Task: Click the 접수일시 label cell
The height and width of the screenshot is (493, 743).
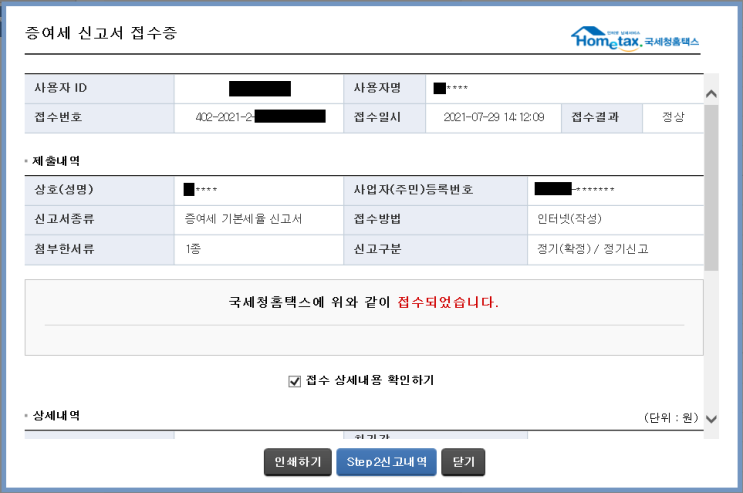Action: 384,118
